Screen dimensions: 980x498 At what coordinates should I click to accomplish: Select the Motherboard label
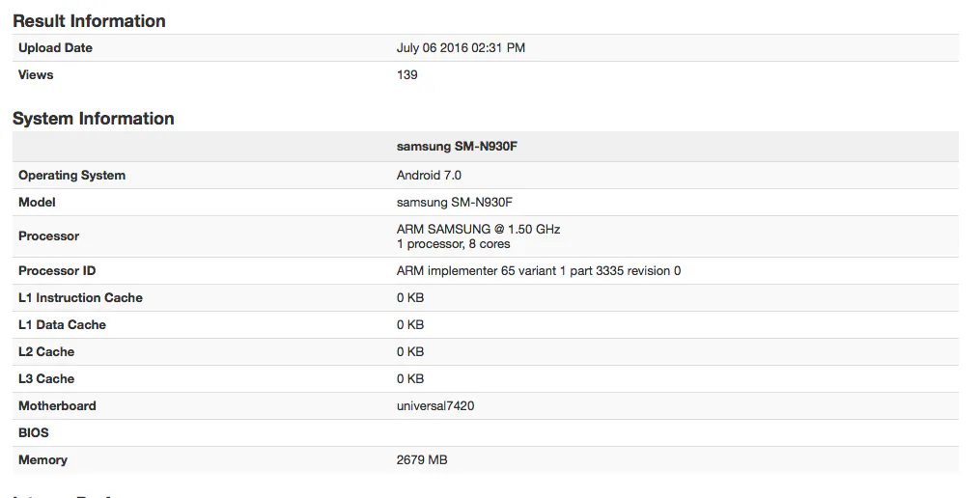(x=57, y=405)
